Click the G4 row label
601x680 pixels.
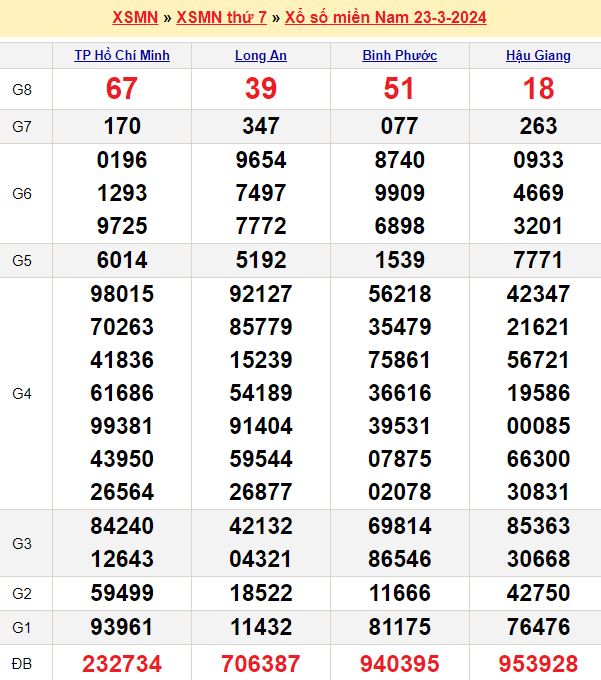(x=22, y=393)
